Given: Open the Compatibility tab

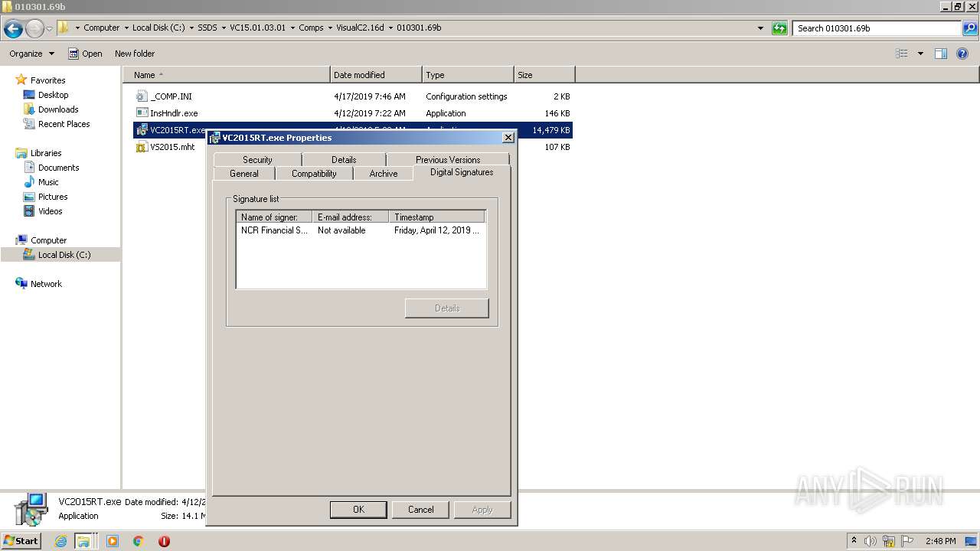Looking at the screenshot, I should [x=314, y=174].
